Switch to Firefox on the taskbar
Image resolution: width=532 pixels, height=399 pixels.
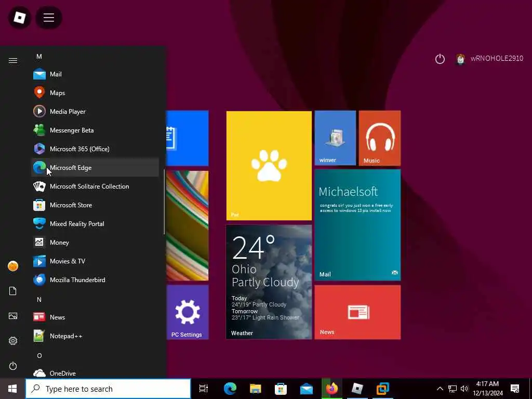[x=331, y=389]
